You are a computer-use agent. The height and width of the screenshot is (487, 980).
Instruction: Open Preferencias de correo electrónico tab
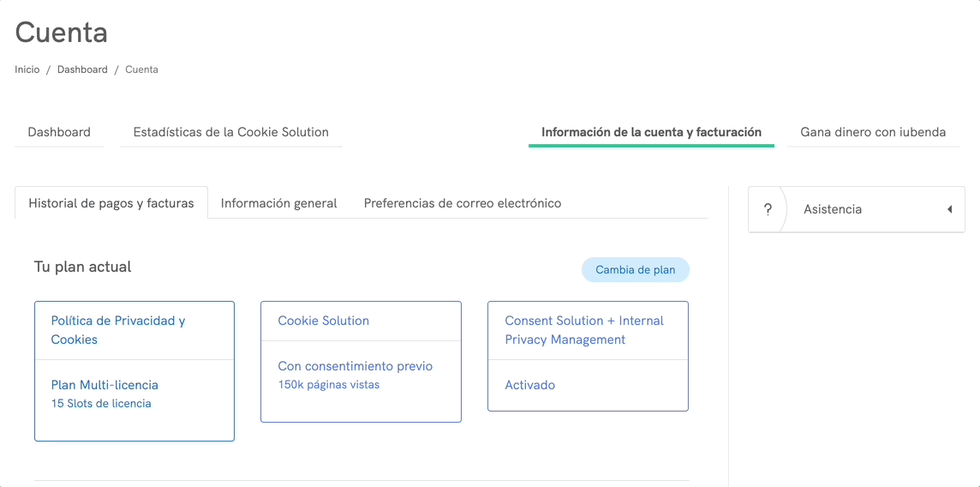[x=463, y=203]
